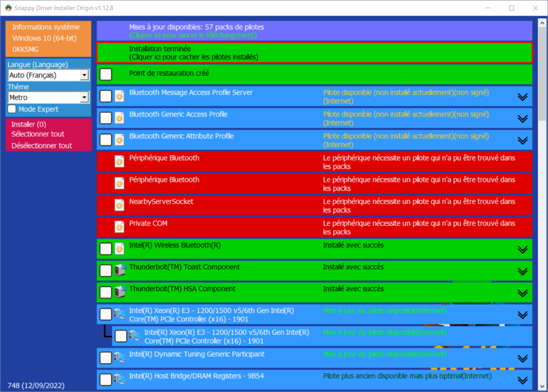Click Installation terminée banner to hide installed drivers
This screenshot has height=392, width=548.
315,53
